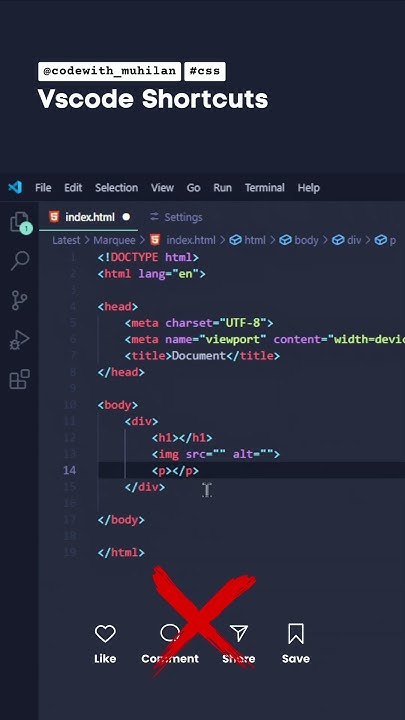The height and width of the screenshot is (720, 405).
Task: Click the h1 tag line
Action: [x=182, y=438]
